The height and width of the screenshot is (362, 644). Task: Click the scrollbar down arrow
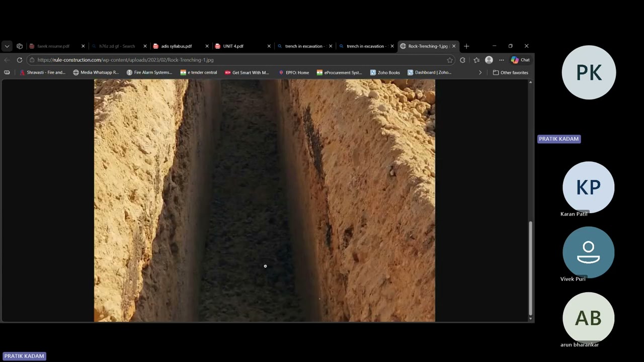click(x=530, y=319)
